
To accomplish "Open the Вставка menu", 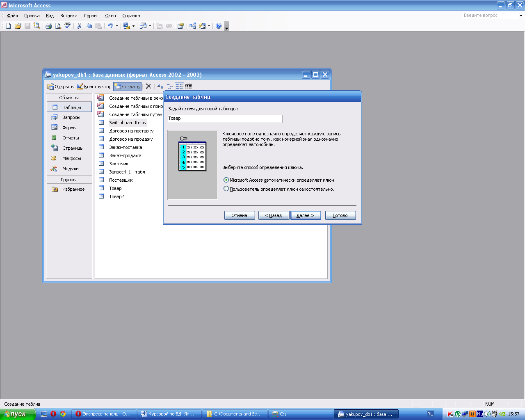I will (68, 16).
